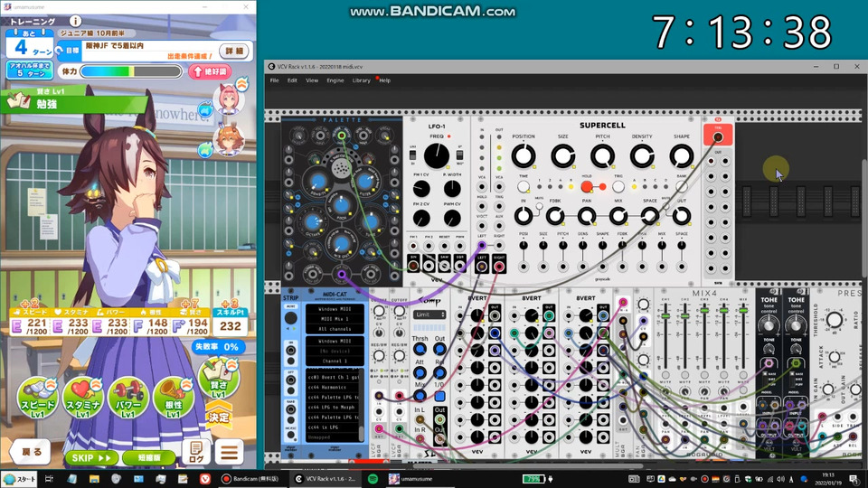The height and width of the screenshot is (488, 868).
Task: Click the stamina gauge bar in the game
Action: (x=131, y=71)
